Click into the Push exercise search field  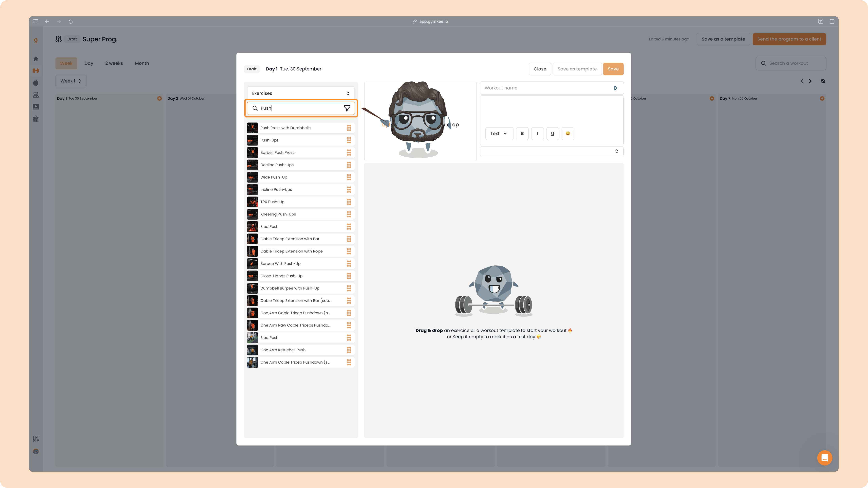pyautogui.click(x=301, y=108)
